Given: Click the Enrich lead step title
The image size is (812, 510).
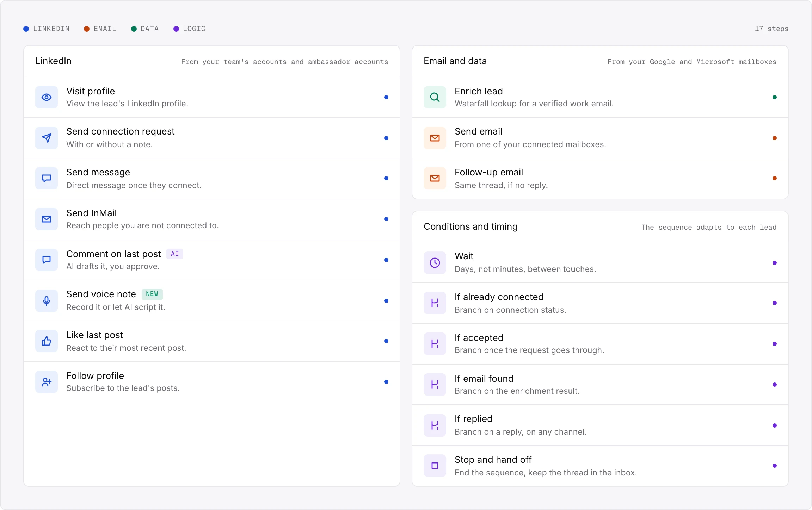Looking at the screenshot, I should 479,91.
